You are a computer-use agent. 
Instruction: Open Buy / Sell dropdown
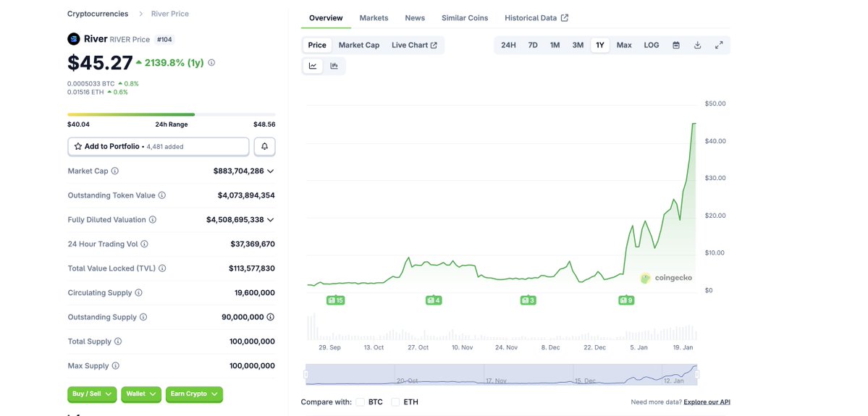click(92, 394)
